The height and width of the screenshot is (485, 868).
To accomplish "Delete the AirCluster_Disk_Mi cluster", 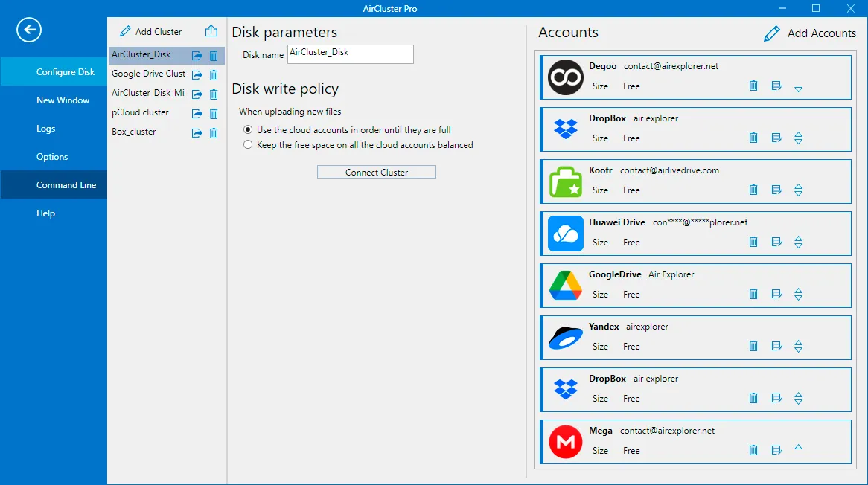I will [214, 94].
